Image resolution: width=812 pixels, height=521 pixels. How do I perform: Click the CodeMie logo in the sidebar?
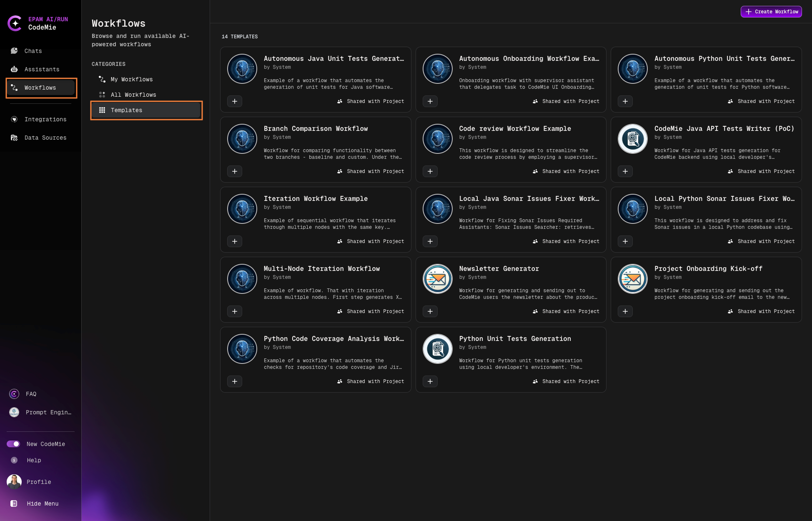coord(15,23)
